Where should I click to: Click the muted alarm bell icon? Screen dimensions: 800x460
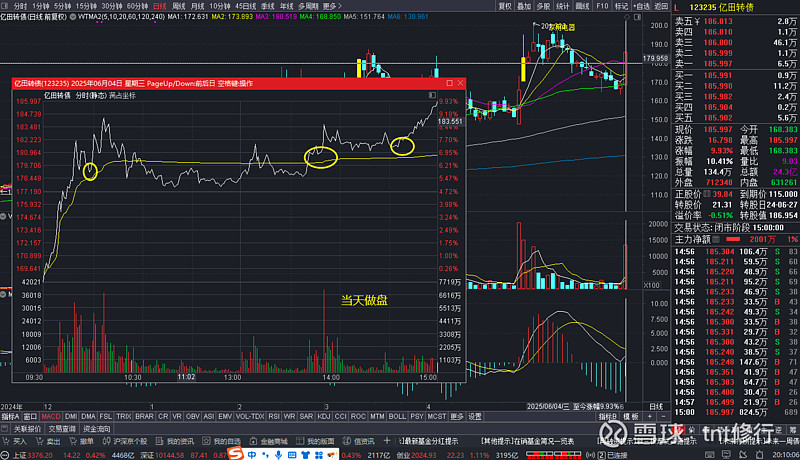coord(743,454)
